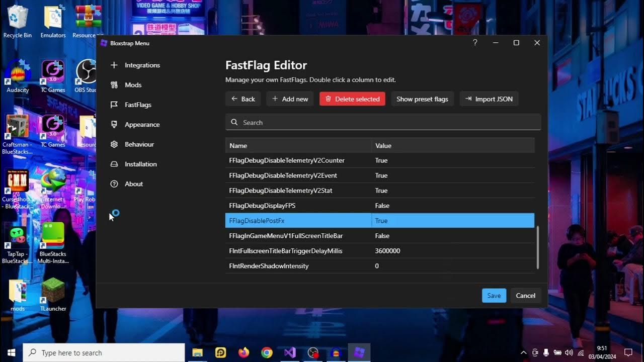Open the OBS Studio desktop shortcut
Viewport: 644px width, 362px height.
click(86, 76)
